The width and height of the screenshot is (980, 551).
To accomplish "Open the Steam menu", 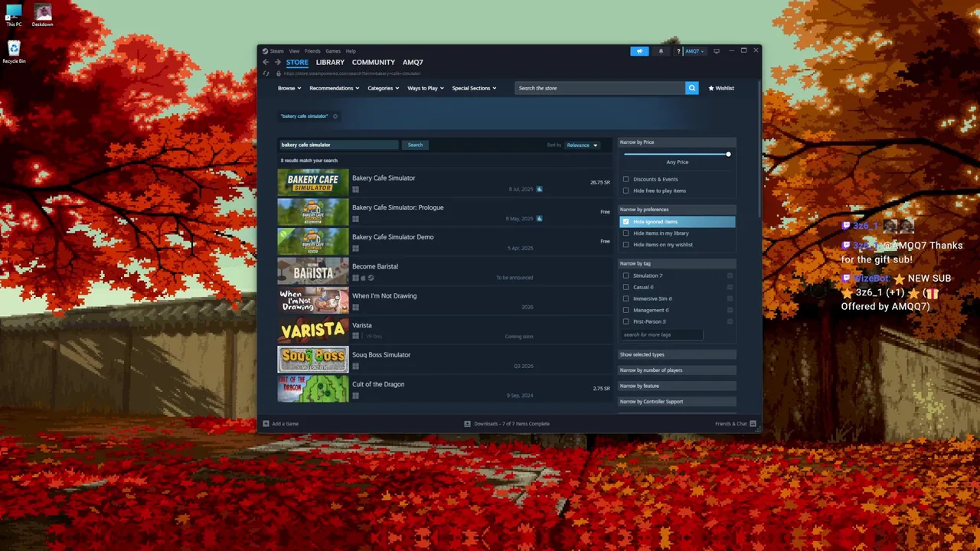I will click(276, 51).
